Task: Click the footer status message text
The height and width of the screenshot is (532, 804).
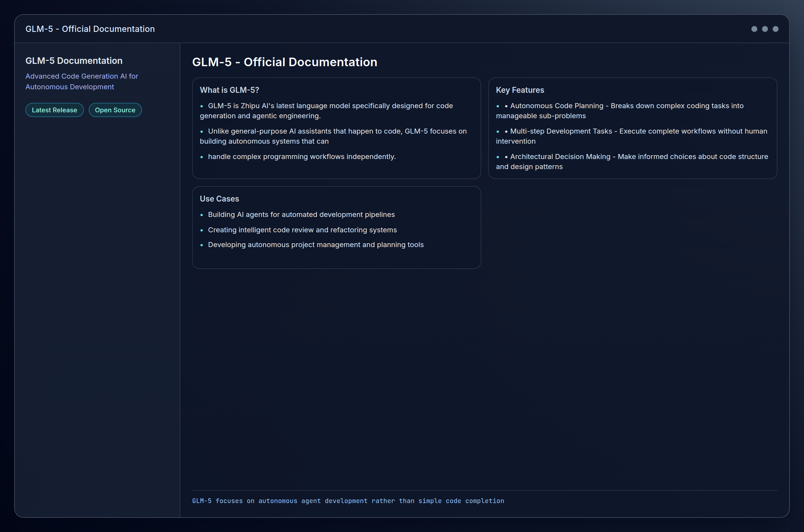Action: (x=348, y=501)
